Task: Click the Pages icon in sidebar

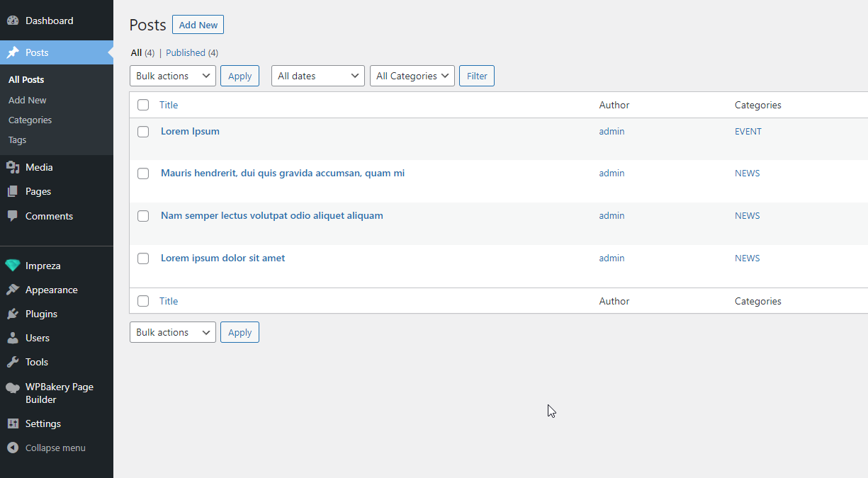Action: point(13,191)
